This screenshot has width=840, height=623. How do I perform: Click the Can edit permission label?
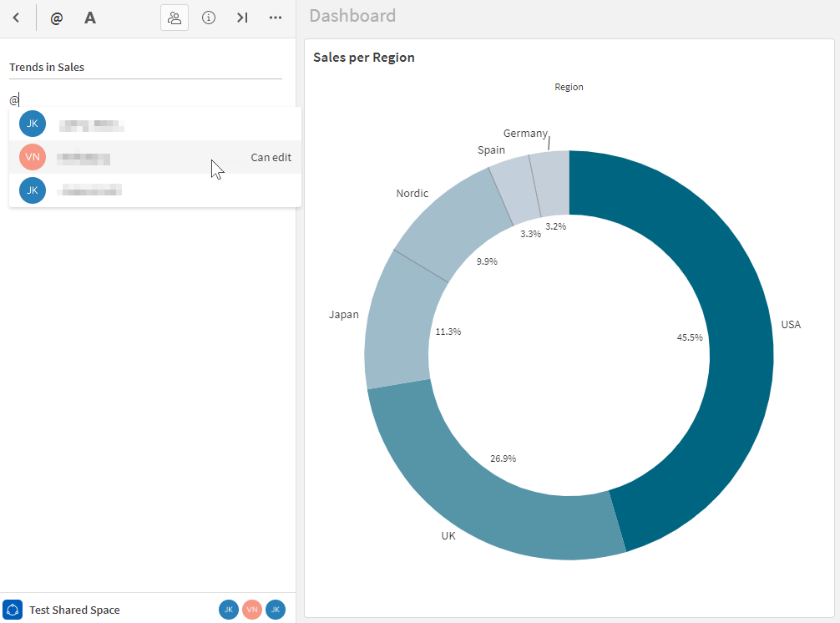[x=271, y=158]
